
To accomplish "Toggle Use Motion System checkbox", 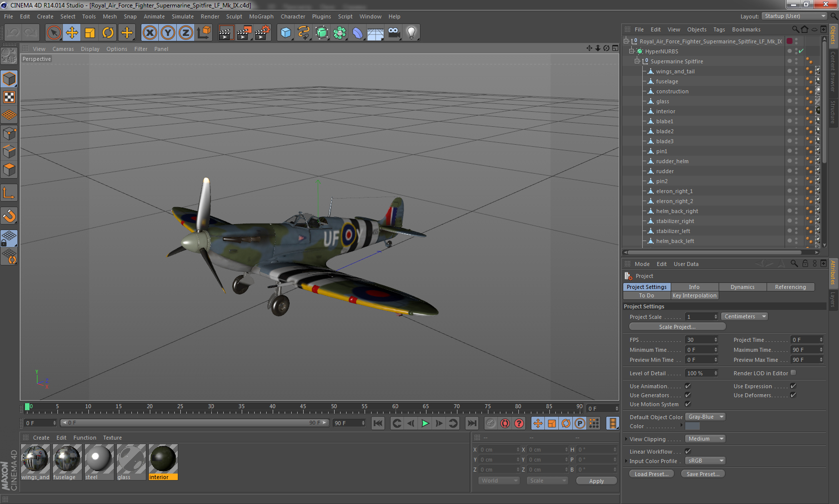I will (x=688, y=404).
